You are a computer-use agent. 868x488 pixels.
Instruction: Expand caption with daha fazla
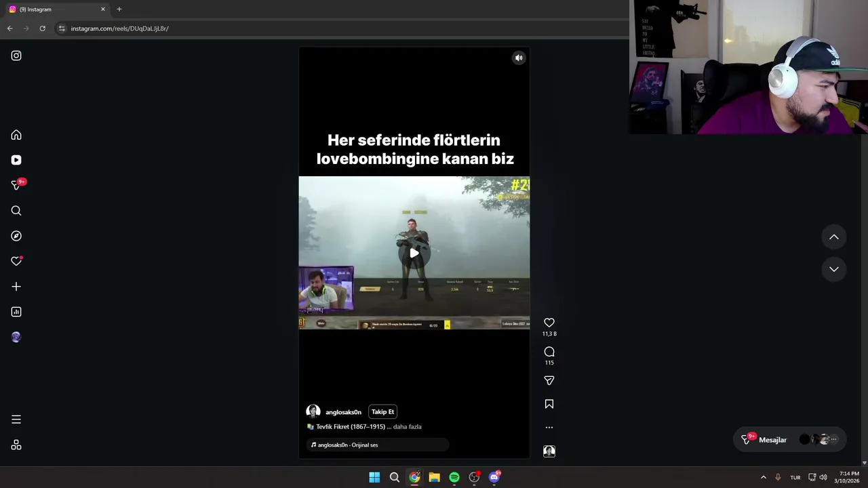point(407,426)
